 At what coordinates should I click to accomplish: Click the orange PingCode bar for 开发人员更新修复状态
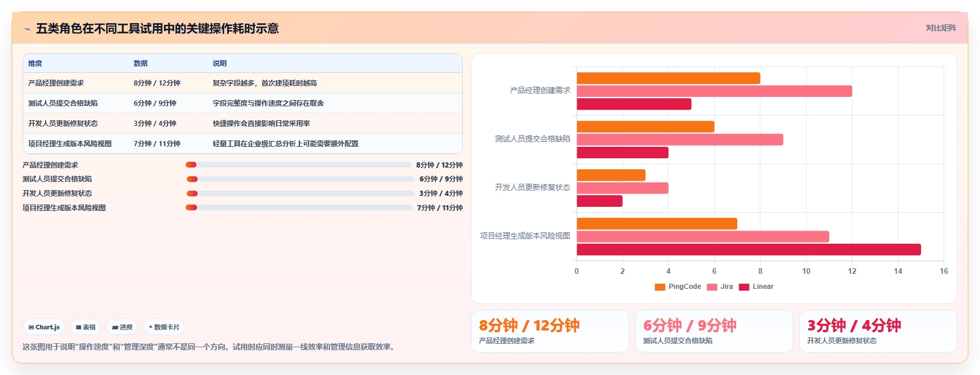point(611,175)
